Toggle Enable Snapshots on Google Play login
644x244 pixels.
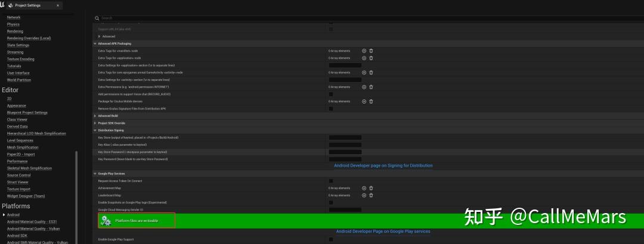331,202
